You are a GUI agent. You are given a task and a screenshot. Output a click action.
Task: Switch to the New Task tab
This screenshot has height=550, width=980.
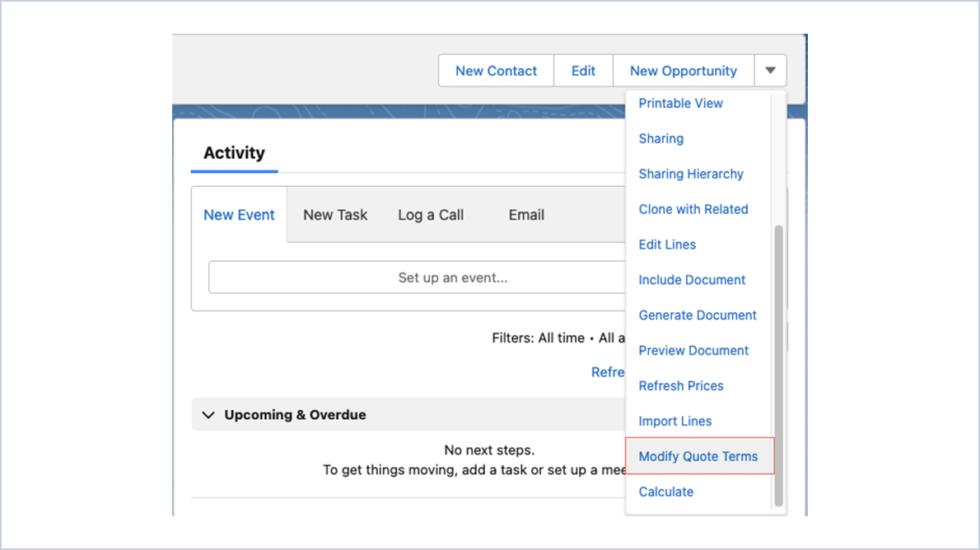(335, 215)
